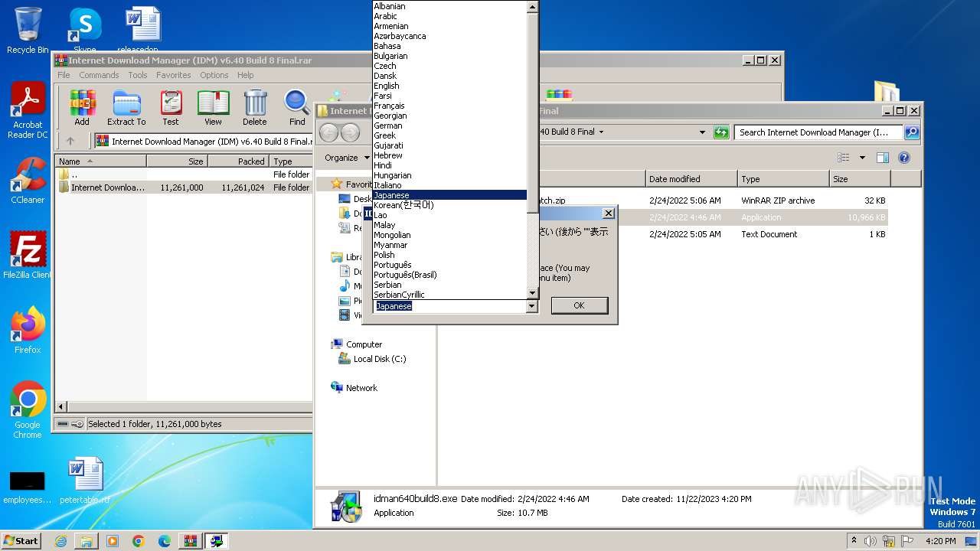Select Computer in Explorer navigation pane
Screen dimensions: 980x551
[x=364, y=344]
